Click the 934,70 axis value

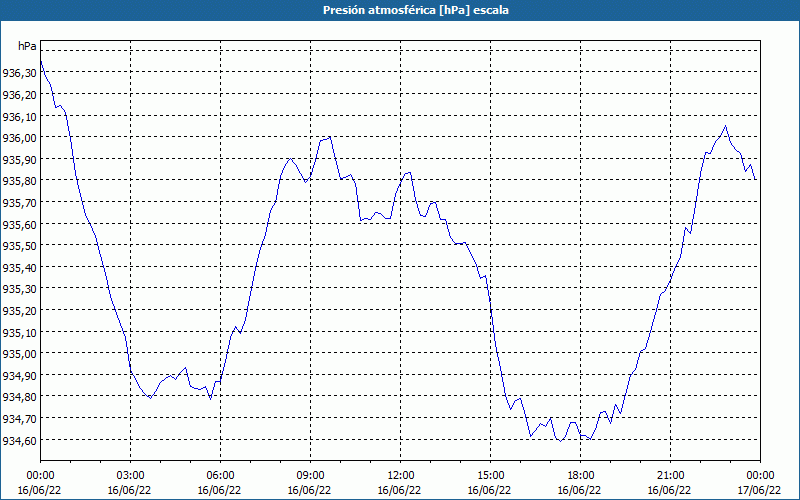pos(19,418)
